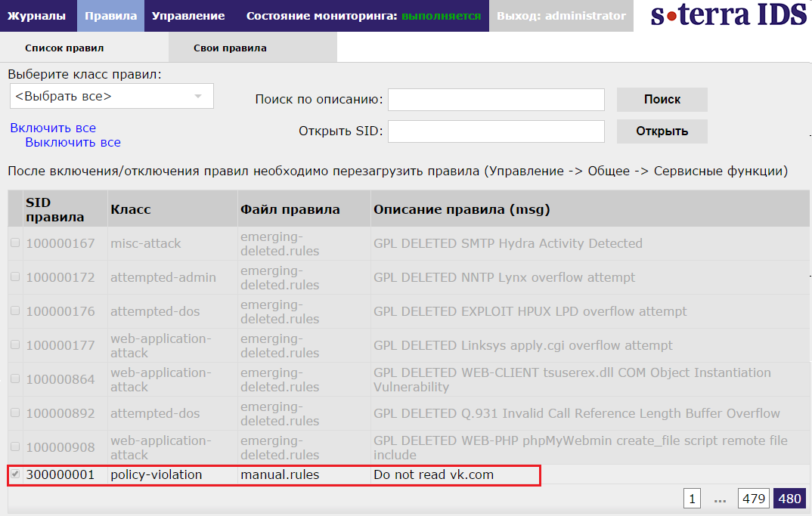
Task: Focus the Поиск по описанию field
Action: [x=496, y=100]
